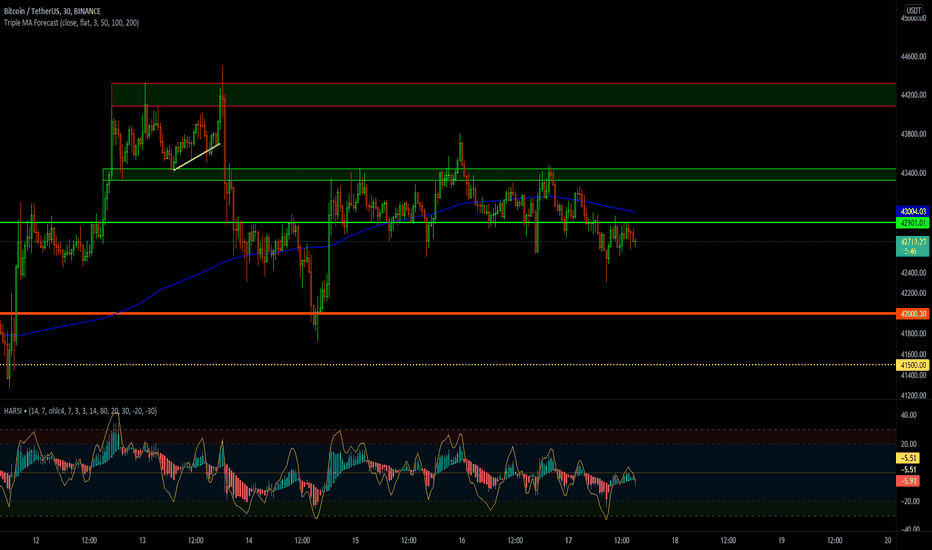
Task: Click the 44600.00 price scale label
Action: pos(913,56)
